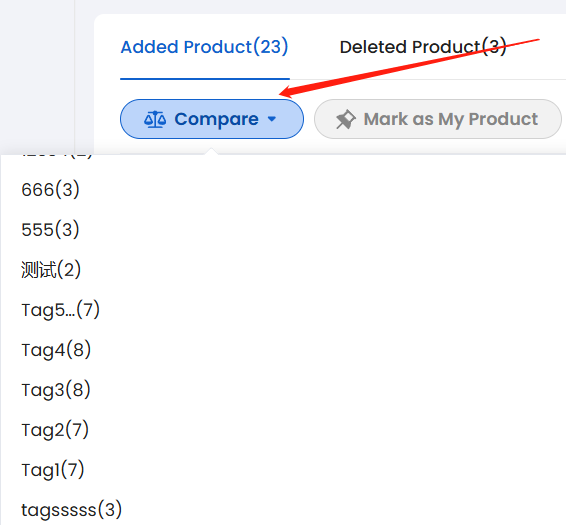Viewport: 566px width, 525px height.
Task: Click the balance scale Compare icon
Action: (x=155, y=120)
